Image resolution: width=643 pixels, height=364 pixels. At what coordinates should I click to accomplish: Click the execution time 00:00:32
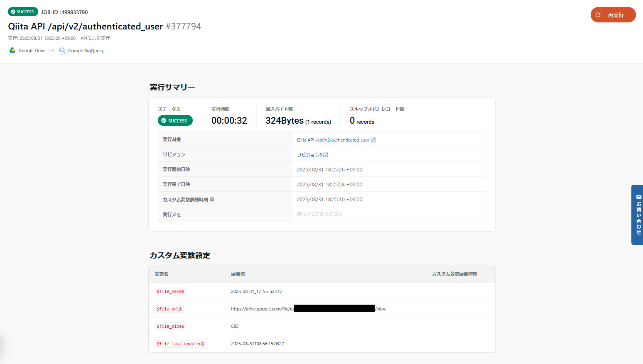229,120
